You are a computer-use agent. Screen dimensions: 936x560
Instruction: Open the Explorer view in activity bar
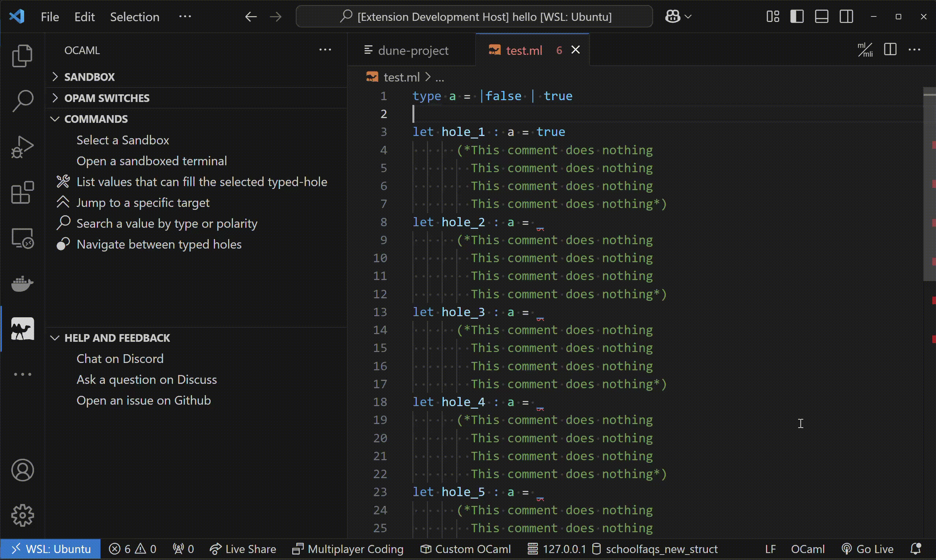pyautogui.click(x=22, y=56)
